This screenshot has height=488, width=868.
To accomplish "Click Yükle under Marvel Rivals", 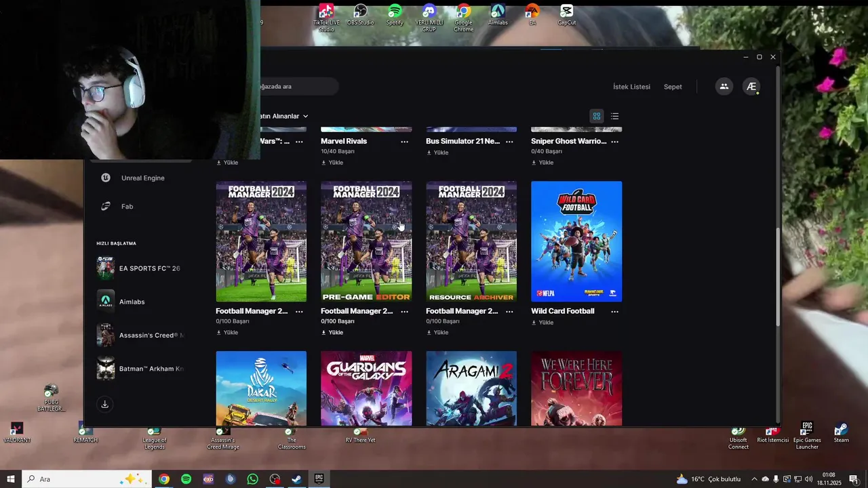I will pos(332,163).
